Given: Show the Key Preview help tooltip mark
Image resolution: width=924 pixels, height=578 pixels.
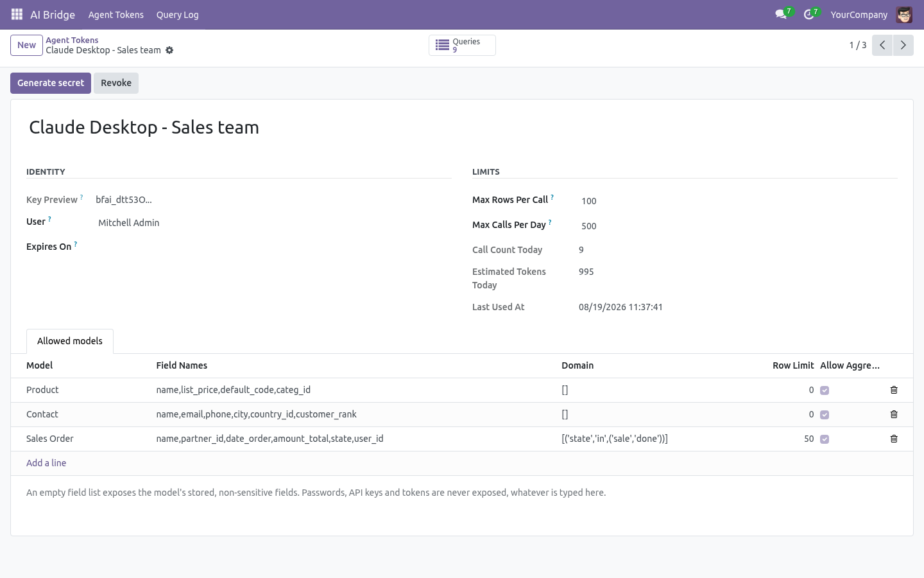Looking at the screenshot, I should (x=81, y=198).
